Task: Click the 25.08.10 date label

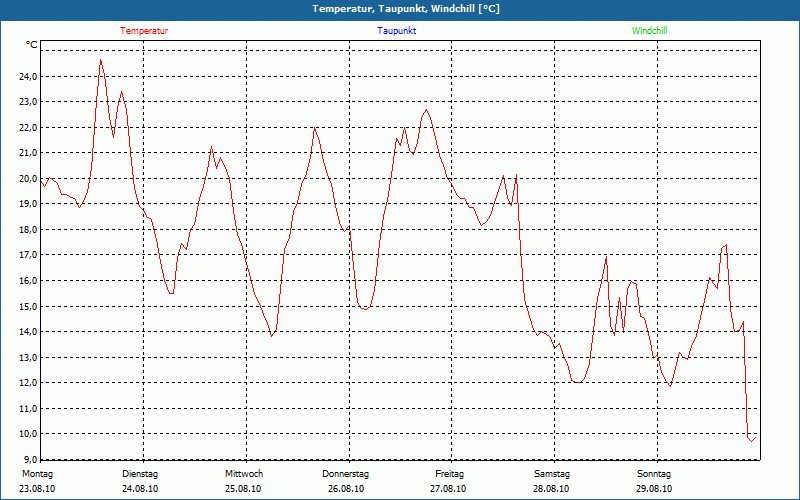Action: click(243, 489)
